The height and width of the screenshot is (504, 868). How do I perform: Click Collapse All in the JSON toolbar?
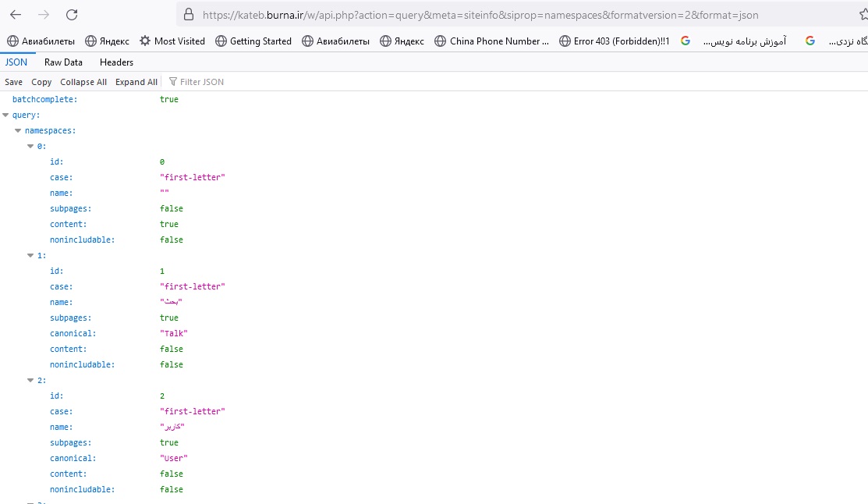point(83,82)
